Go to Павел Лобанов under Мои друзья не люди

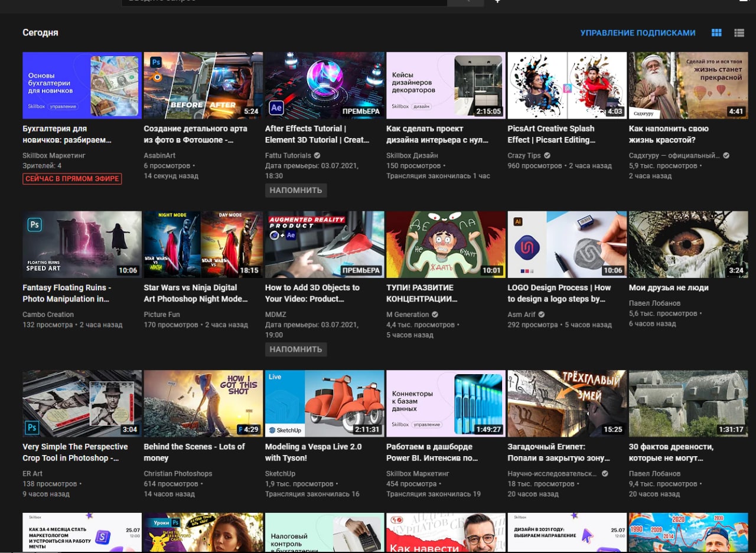655,303
